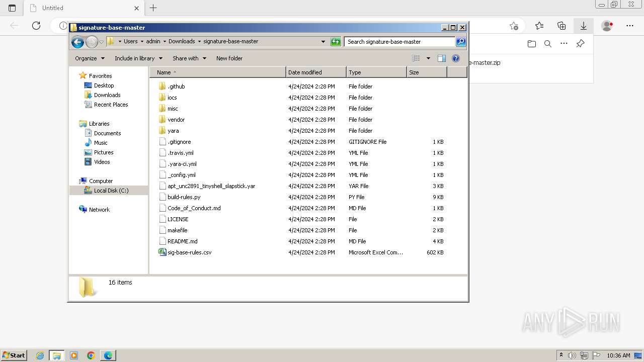Open Desktop in Favorites
The width and height of the screenshot is (644, 362).
click(x=104, y=85)
